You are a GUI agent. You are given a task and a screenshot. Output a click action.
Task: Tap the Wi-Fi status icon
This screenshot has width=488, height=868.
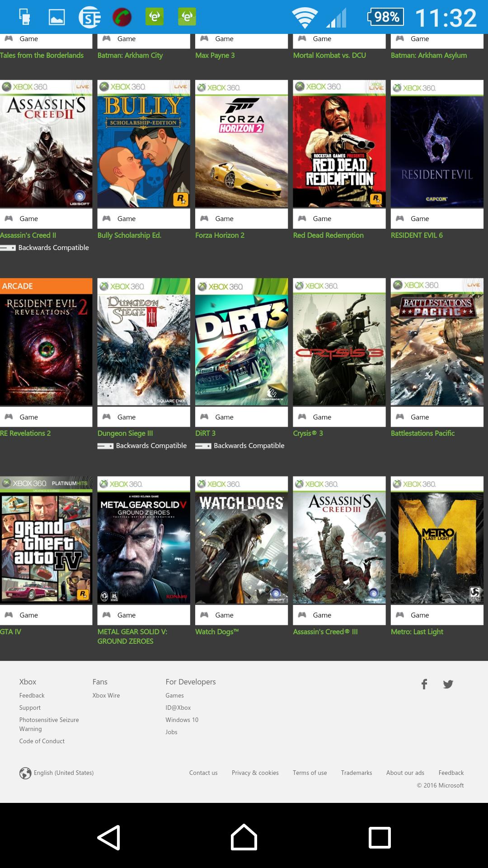tap(305, 18)
